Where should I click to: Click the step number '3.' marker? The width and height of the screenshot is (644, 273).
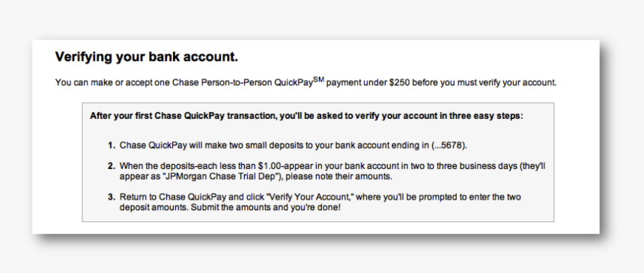pos(112,197)
